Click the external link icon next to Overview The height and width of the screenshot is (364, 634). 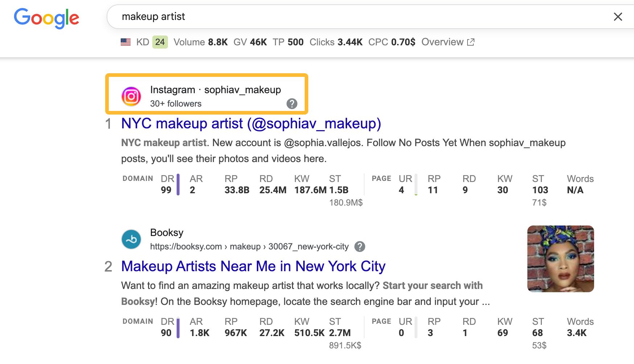(470, 42)
